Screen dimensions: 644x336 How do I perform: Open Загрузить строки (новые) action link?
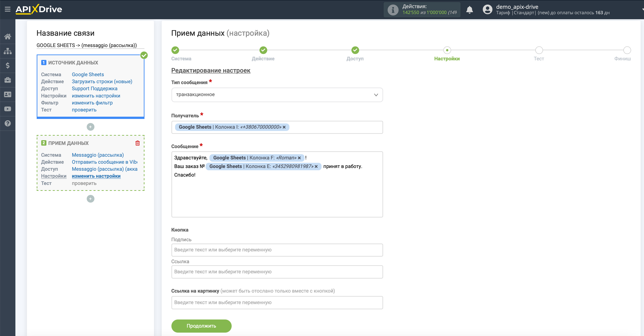point(102,81)
